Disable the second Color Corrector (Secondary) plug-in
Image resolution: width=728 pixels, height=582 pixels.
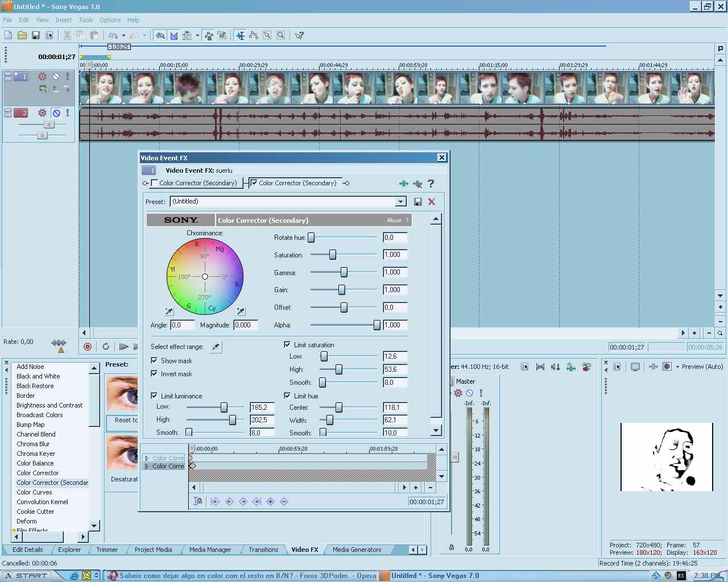[x=254, y=183]
